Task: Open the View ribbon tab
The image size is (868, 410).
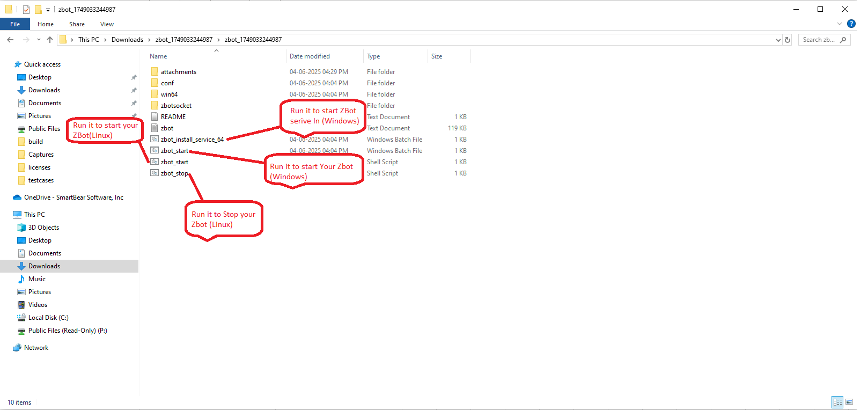Action: coord(107,24)
